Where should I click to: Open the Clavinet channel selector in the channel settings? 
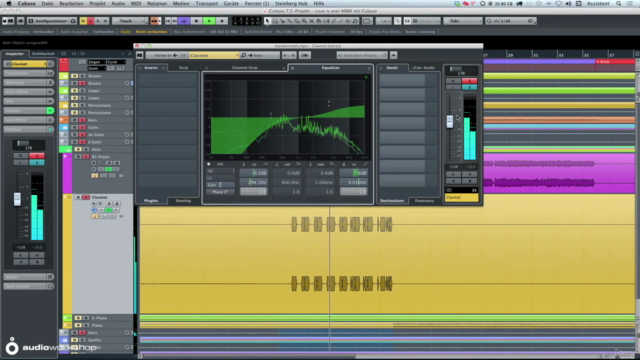click(x=214, y=55)
